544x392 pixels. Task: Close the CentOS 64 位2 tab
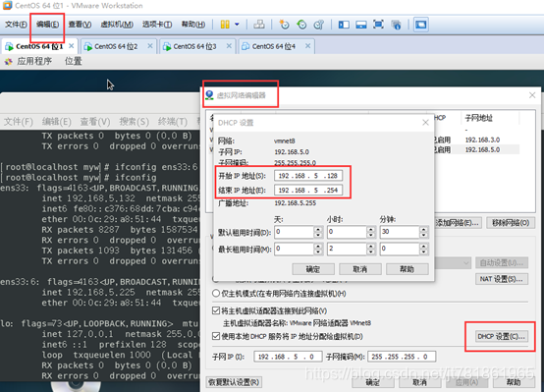coord(150,46)
